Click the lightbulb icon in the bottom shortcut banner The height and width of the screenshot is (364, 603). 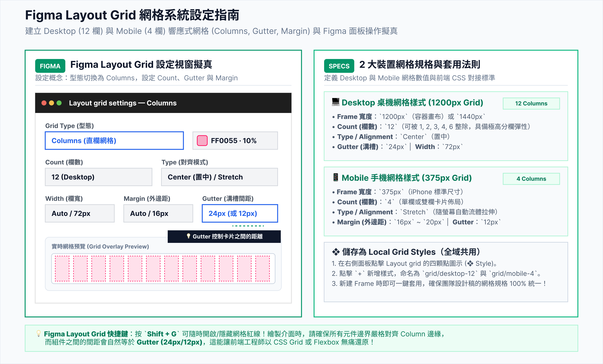(39, 333)
